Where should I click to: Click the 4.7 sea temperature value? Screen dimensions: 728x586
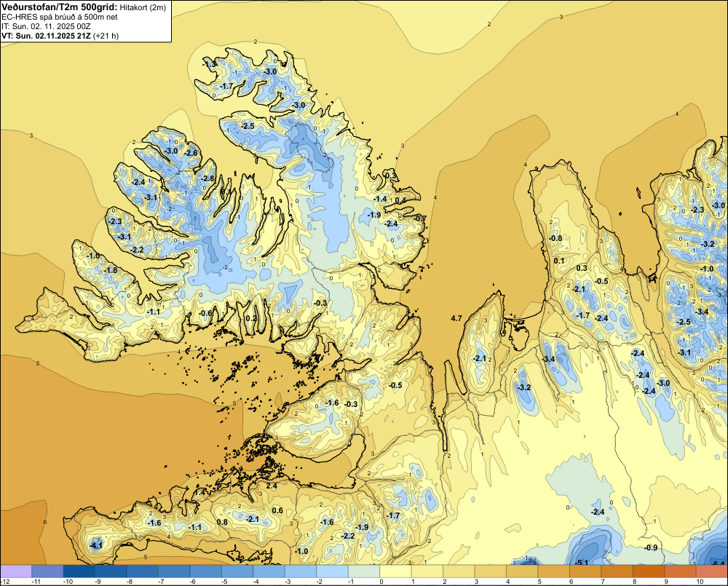click(456, 318)
